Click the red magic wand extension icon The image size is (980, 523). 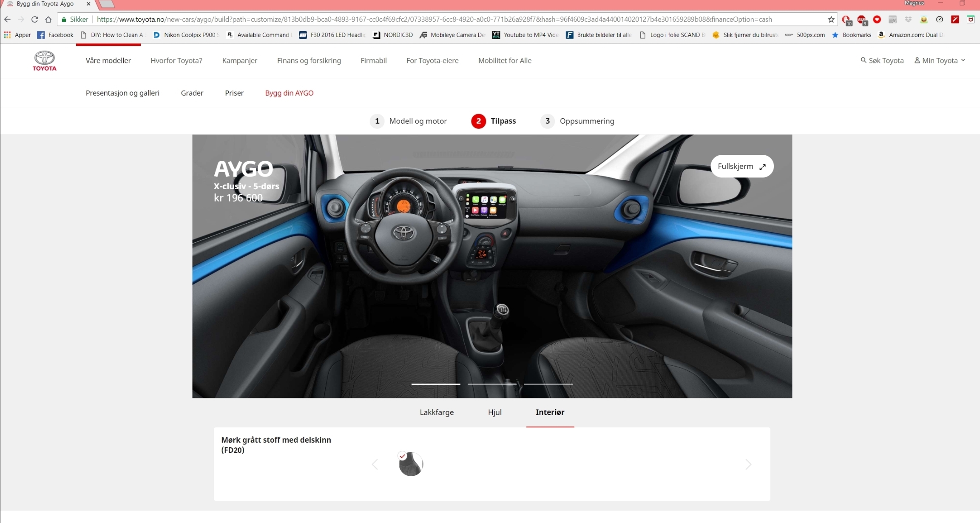955,20
